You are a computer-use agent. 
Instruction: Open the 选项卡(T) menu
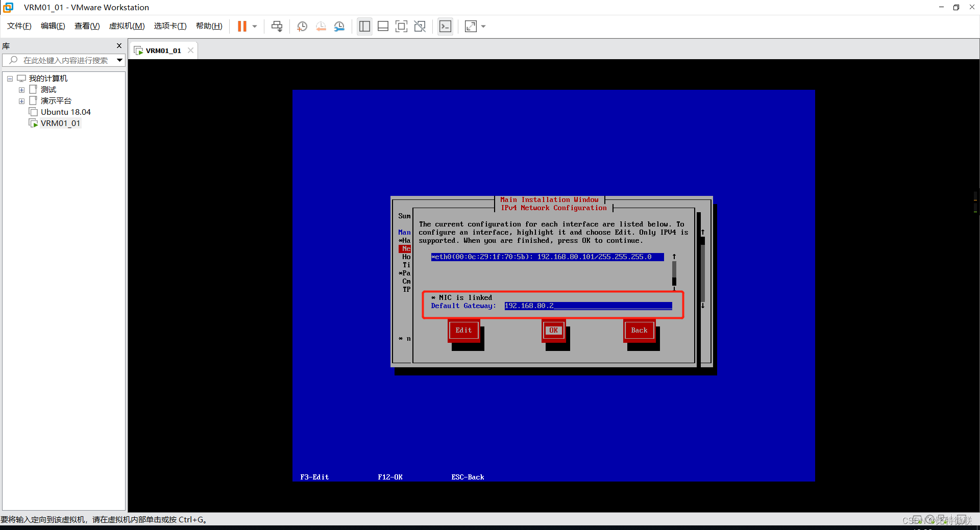coord(170,26)
